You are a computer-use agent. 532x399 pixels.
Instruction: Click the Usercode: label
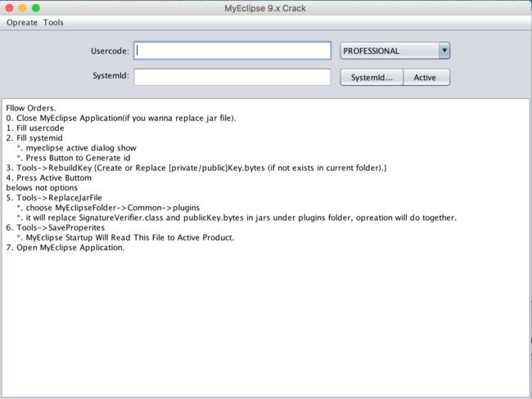pyautogui.click(x=110, y=51)
